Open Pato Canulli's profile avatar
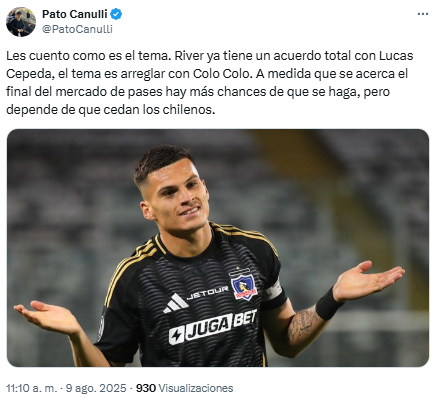The image size is (440, 401). (21, 22)
